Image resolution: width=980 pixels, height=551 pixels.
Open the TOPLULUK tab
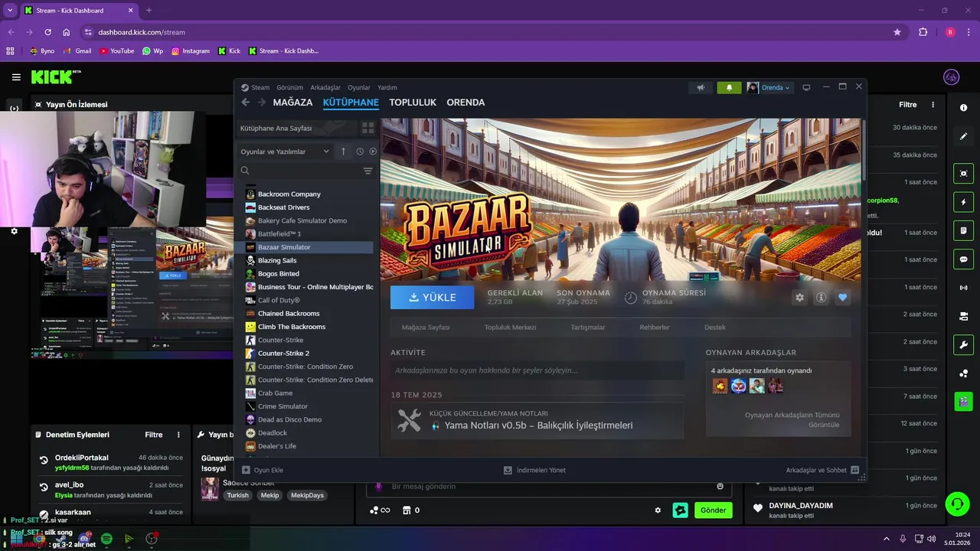point(413,103)
